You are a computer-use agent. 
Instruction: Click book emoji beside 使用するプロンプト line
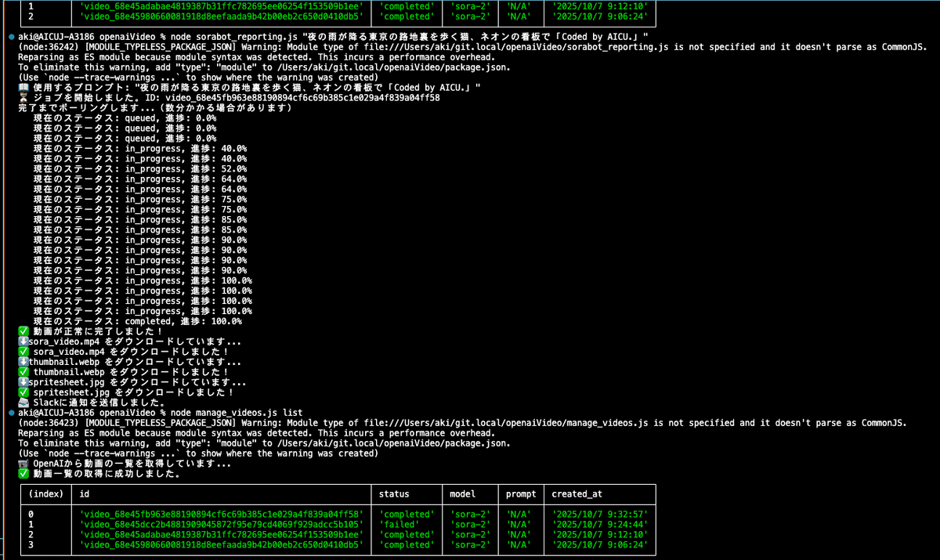23,89
